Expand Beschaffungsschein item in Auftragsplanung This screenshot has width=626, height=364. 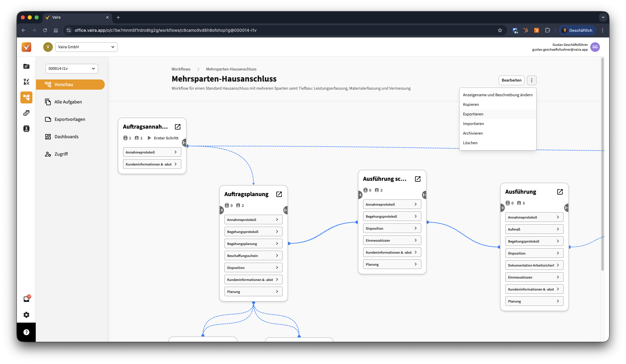click(253, 256)
